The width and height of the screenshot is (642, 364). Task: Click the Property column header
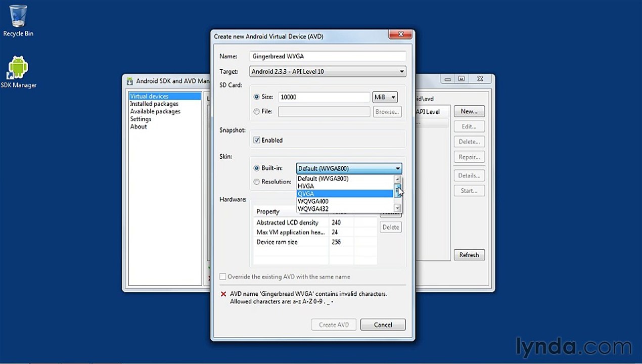(x=291, y=211)
